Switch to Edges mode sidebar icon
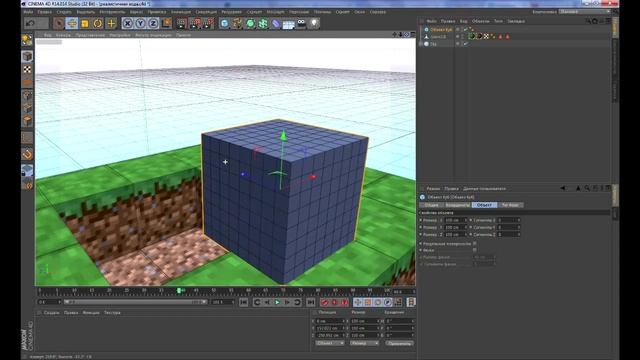640x360 pixels. coord(27,108)
